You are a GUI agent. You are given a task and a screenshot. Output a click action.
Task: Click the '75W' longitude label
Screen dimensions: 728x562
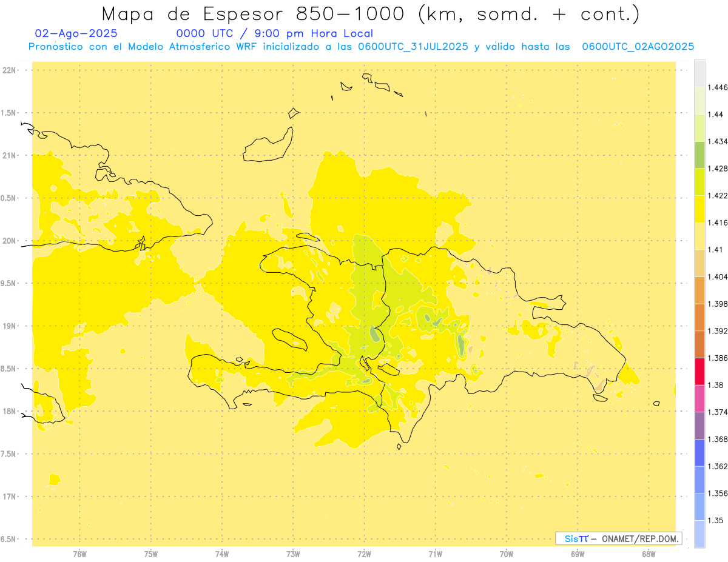151,554
